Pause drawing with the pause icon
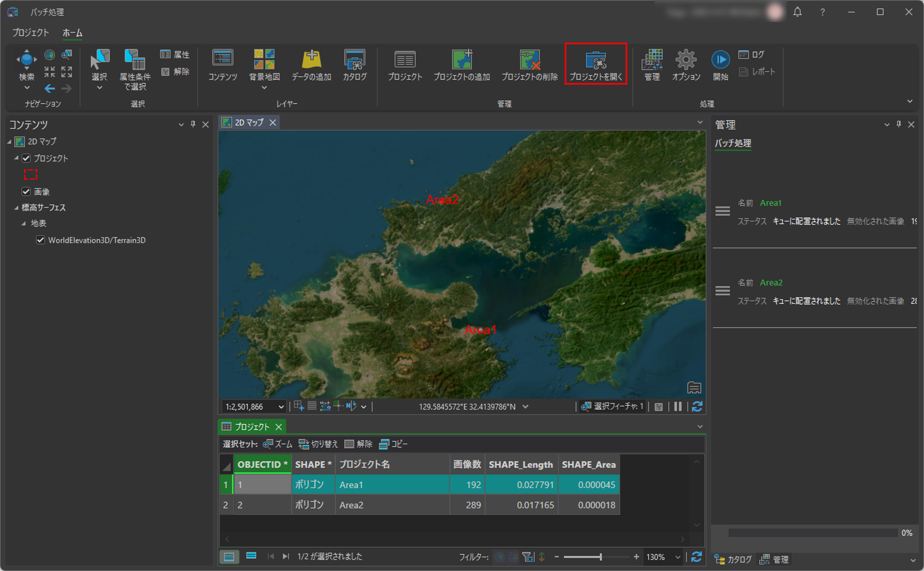The image size is (924, 571). pyautogui.click(x=678, y=407)
